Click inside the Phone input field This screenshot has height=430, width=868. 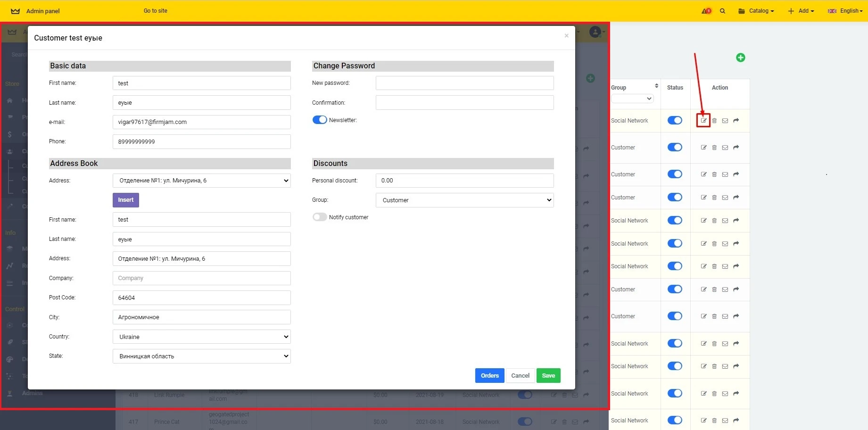pyautogui.click(x=201, y=141)
